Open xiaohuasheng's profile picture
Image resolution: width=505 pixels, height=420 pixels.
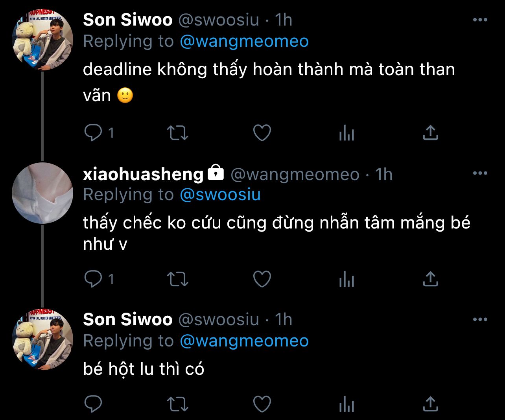click(x=42, y=193)
